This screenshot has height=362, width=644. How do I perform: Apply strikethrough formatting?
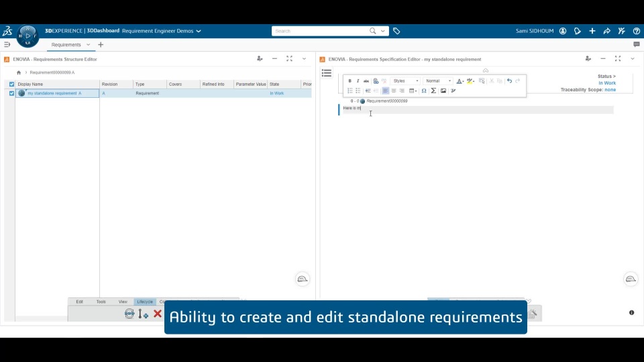click(366, 81)
